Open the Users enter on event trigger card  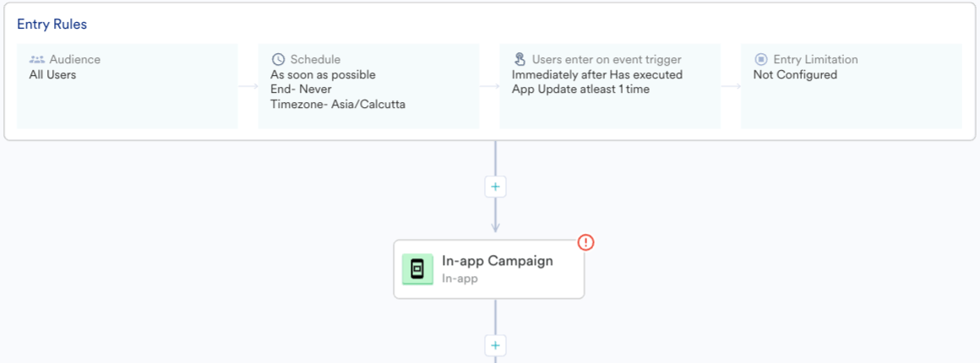pos(610,86)
